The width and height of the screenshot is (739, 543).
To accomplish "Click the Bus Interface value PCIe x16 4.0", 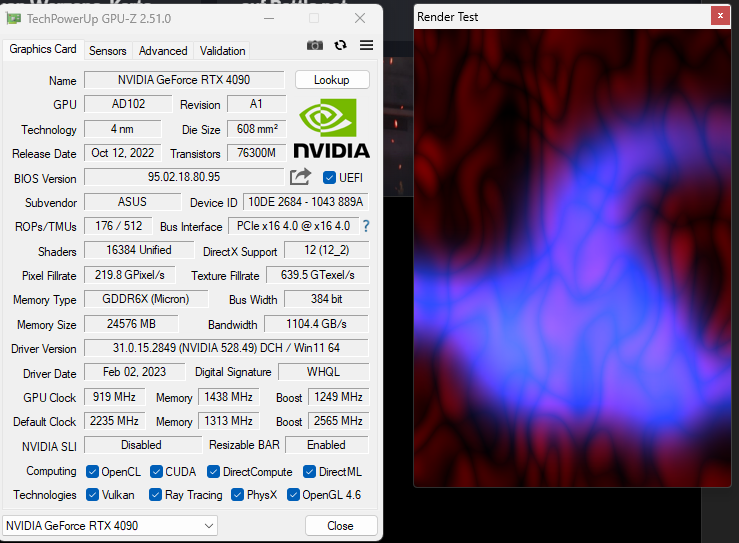I will tap(294, 226).
